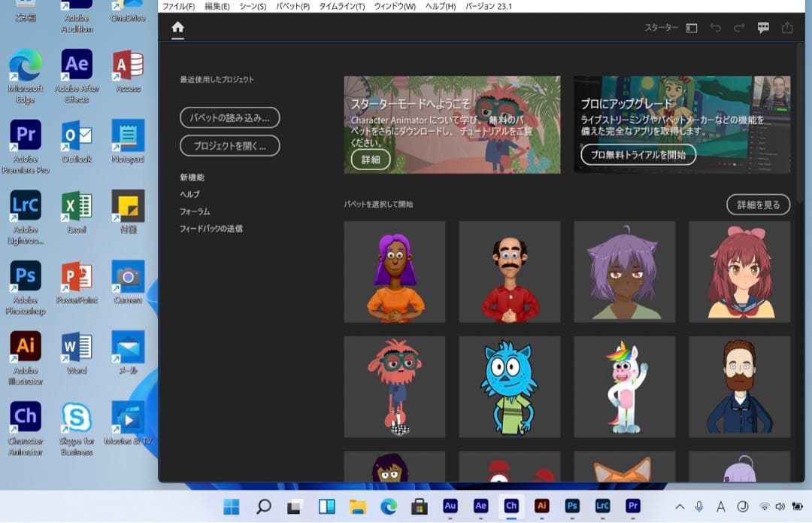Screen dimensions: 812x523
Task: Open the 新機能 link
Action: [192, 178]
